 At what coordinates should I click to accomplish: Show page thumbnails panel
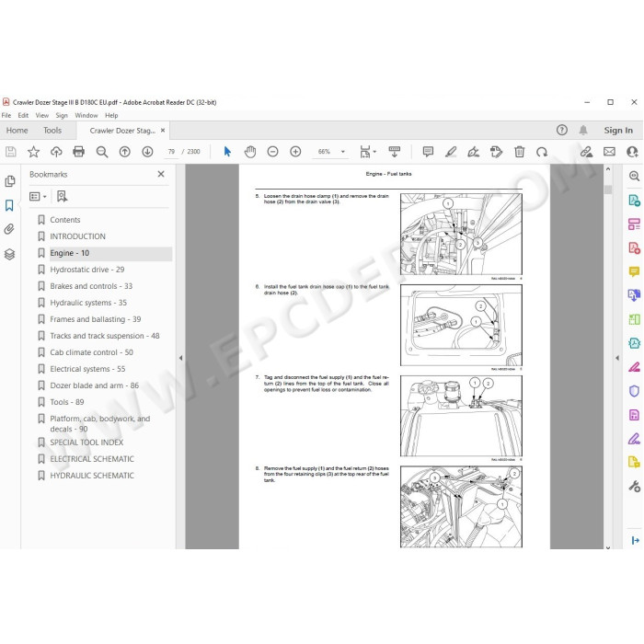(10, 181)
